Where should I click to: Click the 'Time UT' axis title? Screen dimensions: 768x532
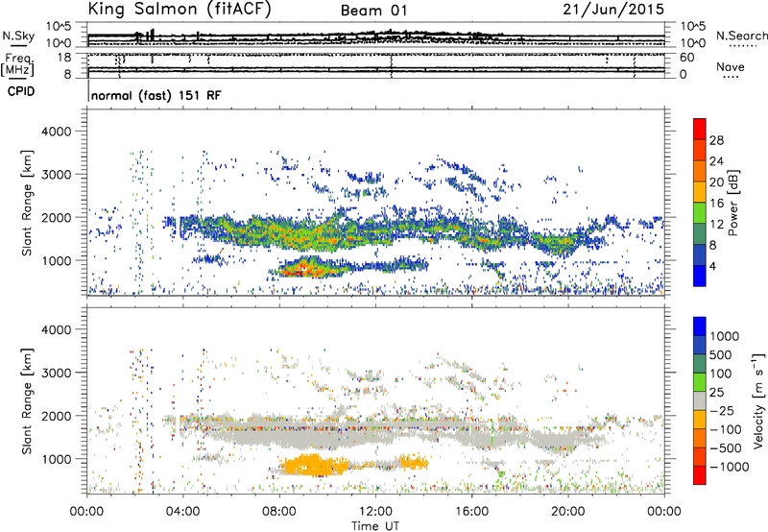375,525
